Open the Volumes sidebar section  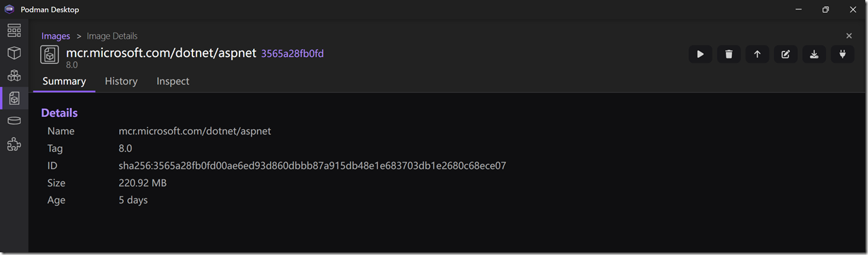pyautogui.click(x=14, y=121)
